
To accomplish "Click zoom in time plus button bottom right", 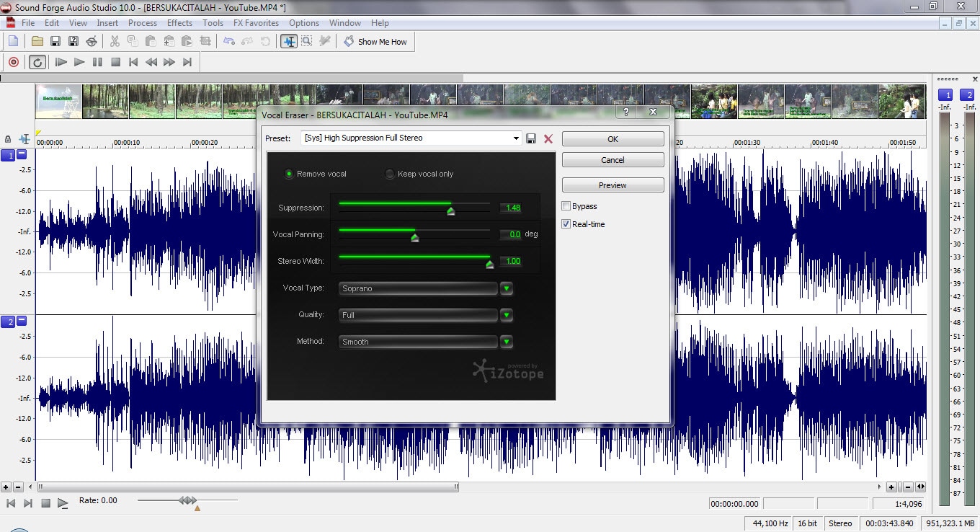I will point(891,487).
